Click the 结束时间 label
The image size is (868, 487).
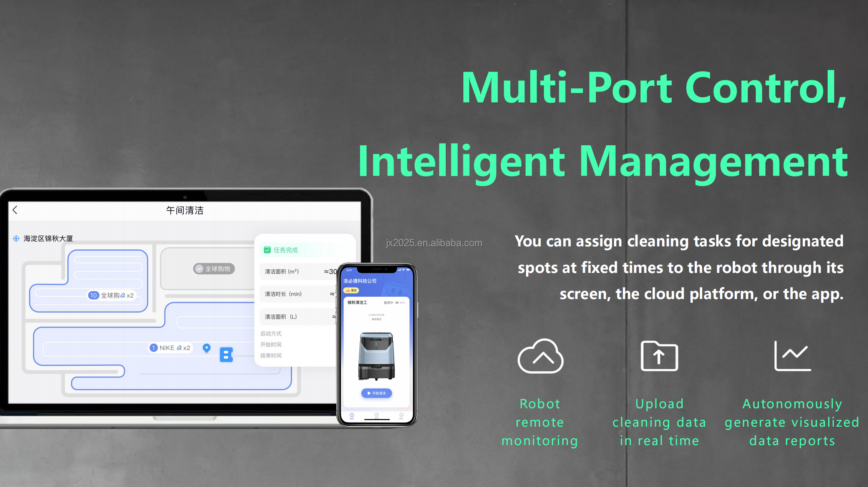click(x=271, y=356)
